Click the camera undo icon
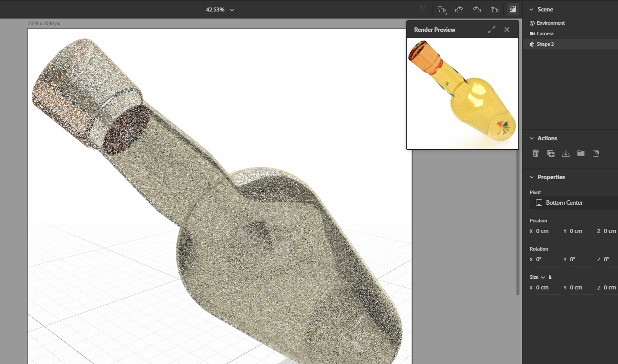The image size is (618, 364). 459,9
